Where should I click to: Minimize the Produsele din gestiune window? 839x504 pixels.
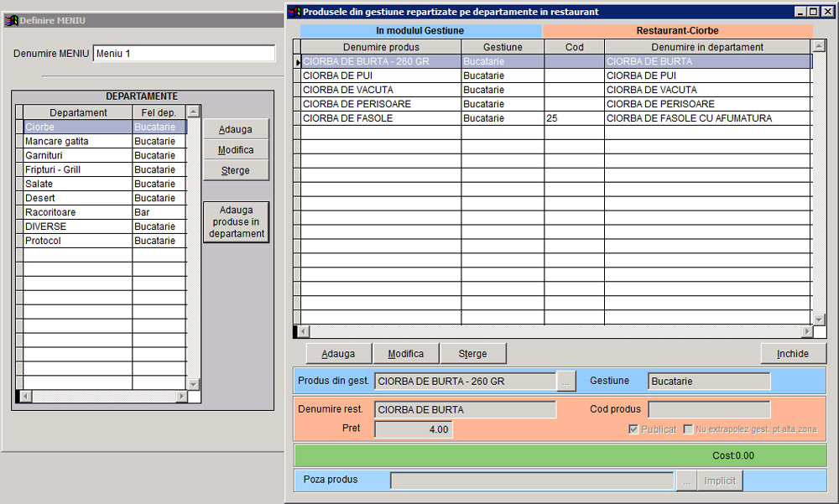click(800, 12)
